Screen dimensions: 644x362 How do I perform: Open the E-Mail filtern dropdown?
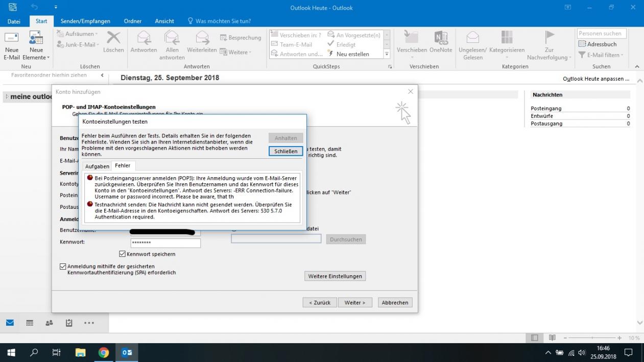click(x=601, y=55)
